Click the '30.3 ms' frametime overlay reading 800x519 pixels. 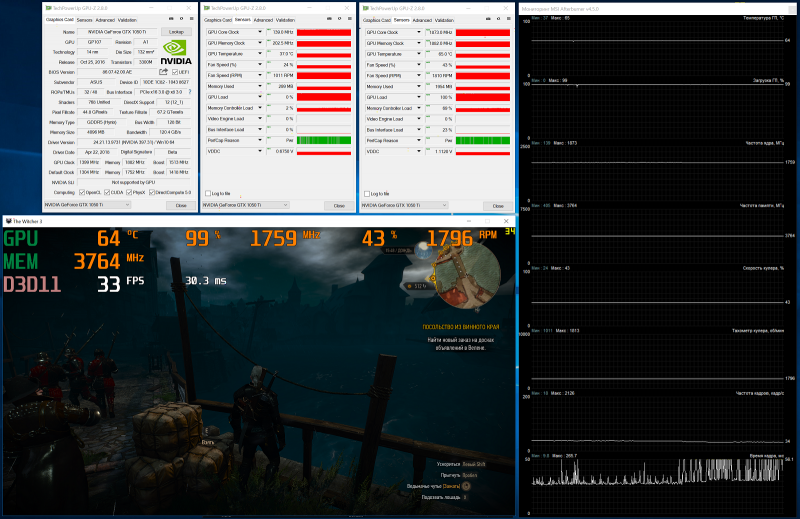206,280
